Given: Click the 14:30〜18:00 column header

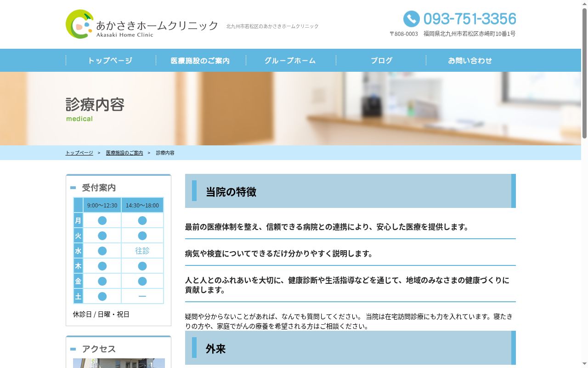Looking at the screenshot, I should point(142,205).
